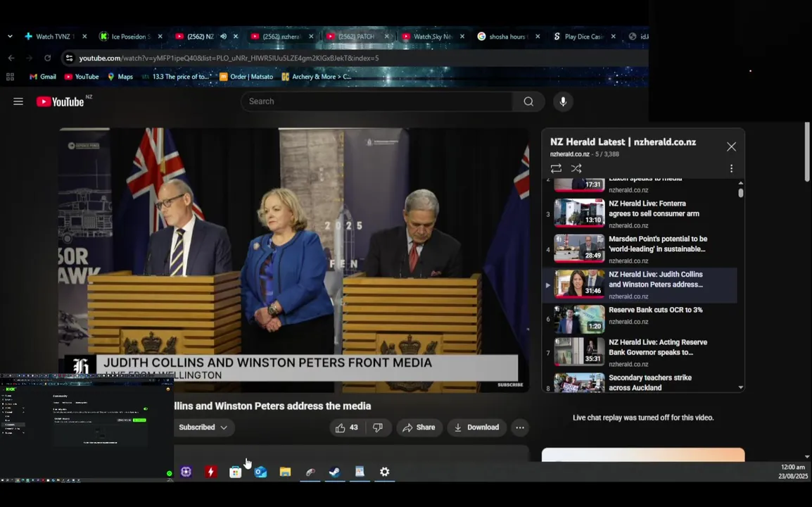Open the apps grid in bookmarks bar
The height and width of the screenshot is (507, 812).
(x=10, y=77)
